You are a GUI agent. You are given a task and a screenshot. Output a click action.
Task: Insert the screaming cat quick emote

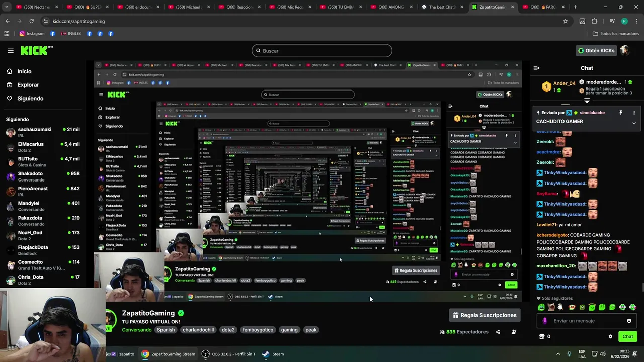coord(551,307)
